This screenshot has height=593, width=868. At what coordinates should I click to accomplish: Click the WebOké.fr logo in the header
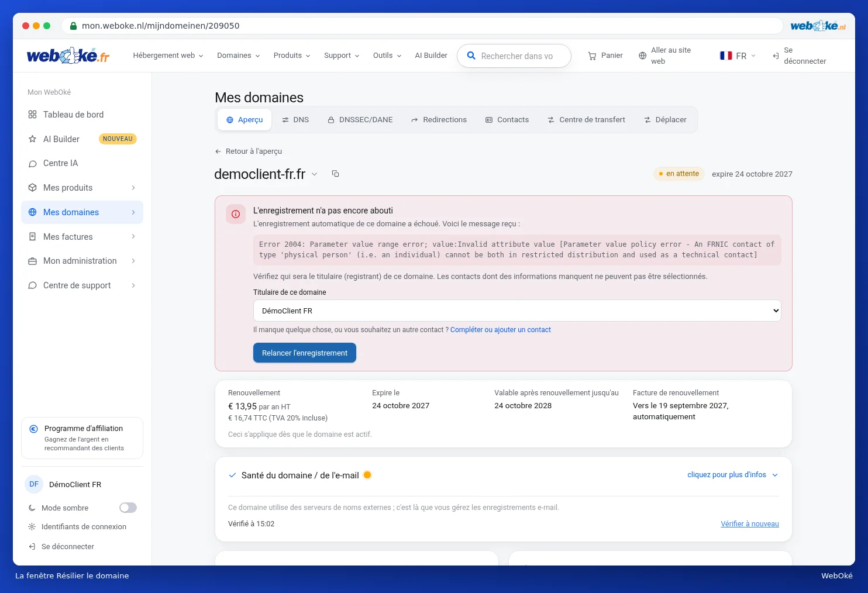tap(68, 56)
